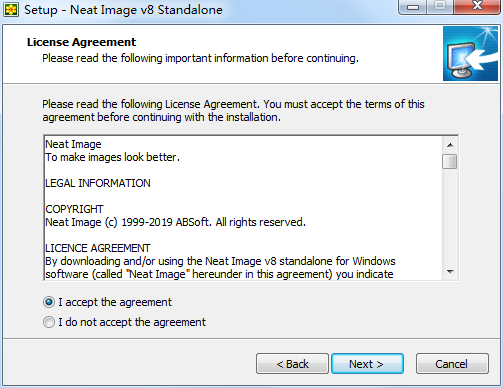Click the LEGAL INFORMATION line
Image resolution: width=503 pixels, height=388 pixels.
pos(98,183)
